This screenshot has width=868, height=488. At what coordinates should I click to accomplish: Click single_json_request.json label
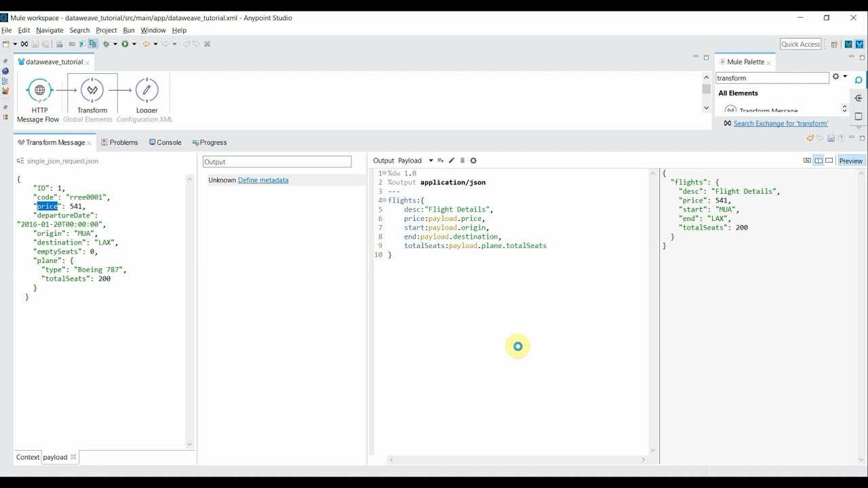click(x=62, y=161)
